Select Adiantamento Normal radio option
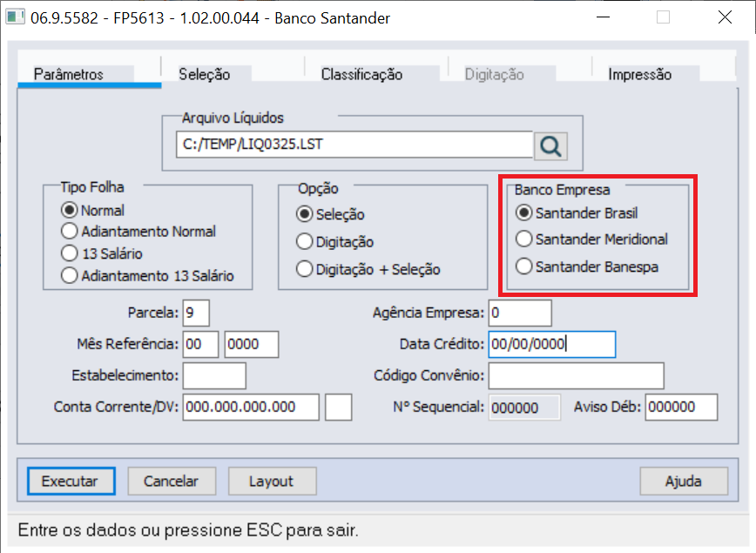The image size is (756, 553). tap(69, 232)
